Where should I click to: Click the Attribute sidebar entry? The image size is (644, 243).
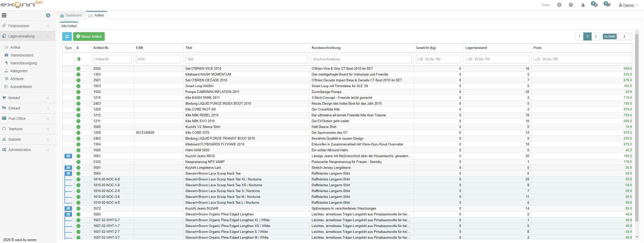(x=17, y=79)
